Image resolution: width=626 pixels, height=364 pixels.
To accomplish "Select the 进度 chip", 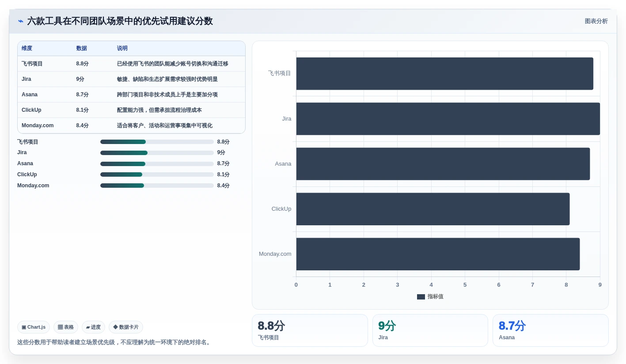I will pyautogui.click(x=93, y=327).
